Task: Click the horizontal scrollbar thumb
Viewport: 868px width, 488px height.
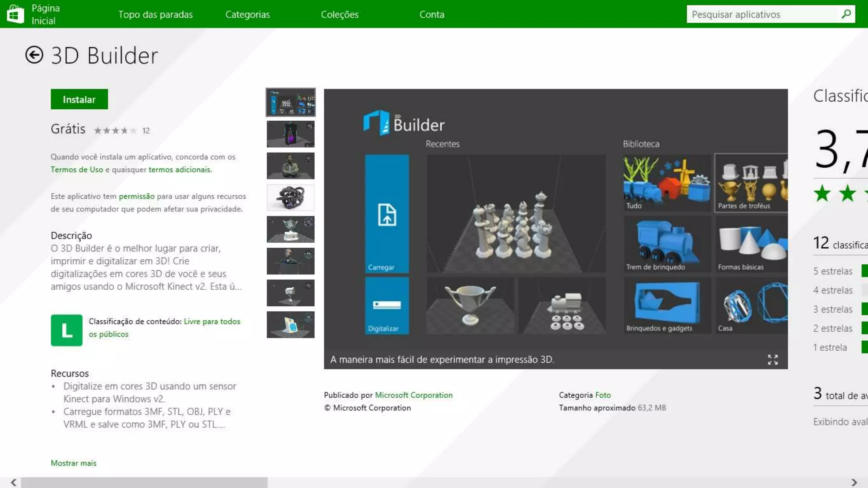Action: pos(144,482)
